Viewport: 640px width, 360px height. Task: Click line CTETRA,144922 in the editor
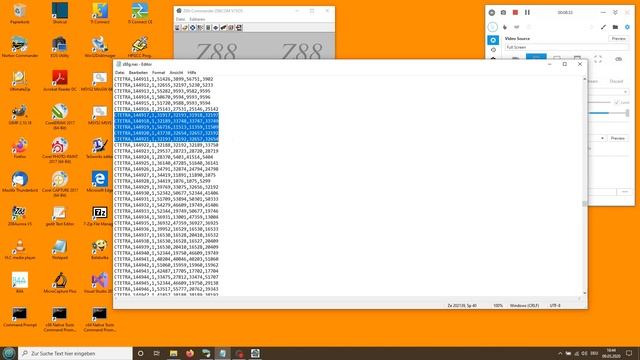[166, 145]
